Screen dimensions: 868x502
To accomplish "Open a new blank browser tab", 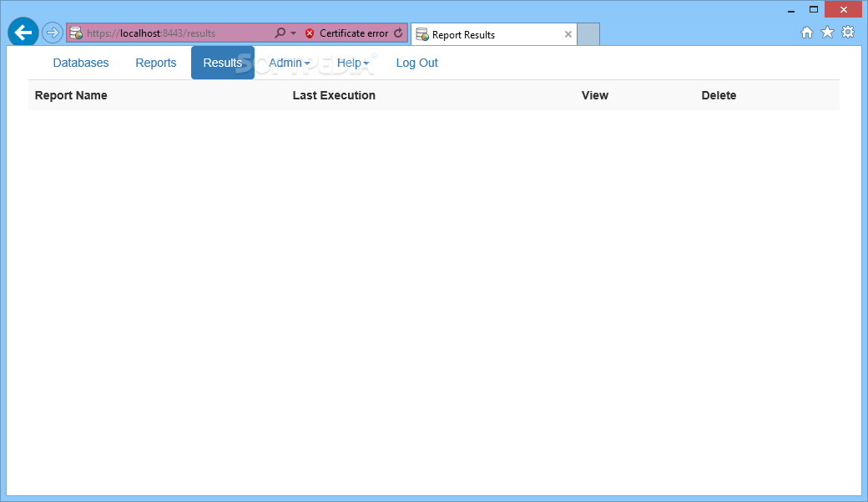I will point(588,34).
